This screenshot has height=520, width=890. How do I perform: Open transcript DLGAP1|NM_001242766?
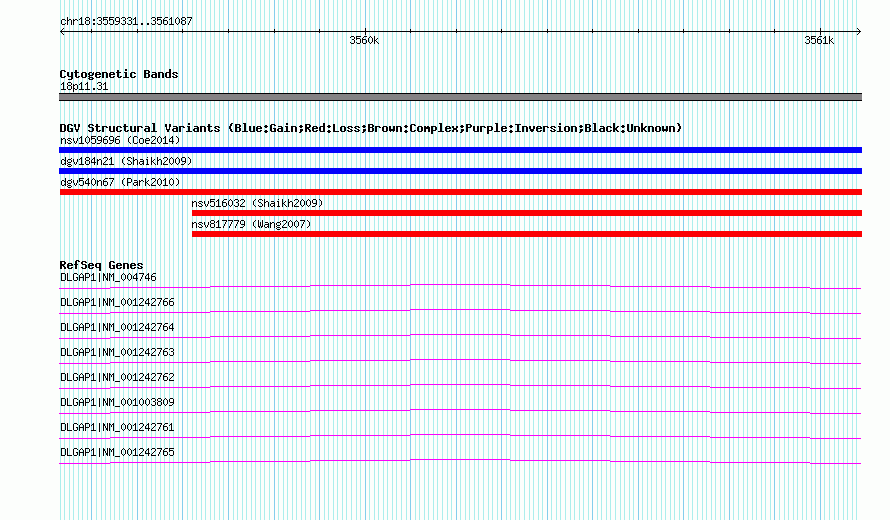point(117,303)
